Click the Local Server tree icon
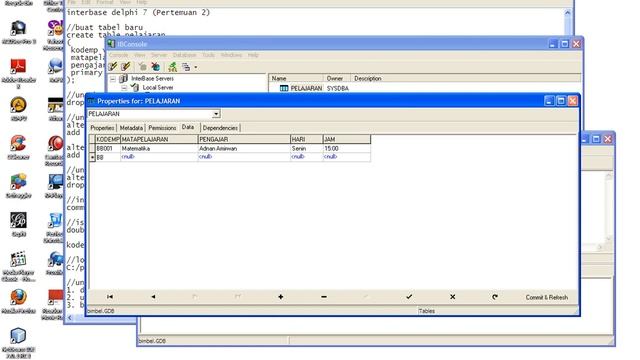The width and height of the screenshot is (640, 360). (135, 87)
